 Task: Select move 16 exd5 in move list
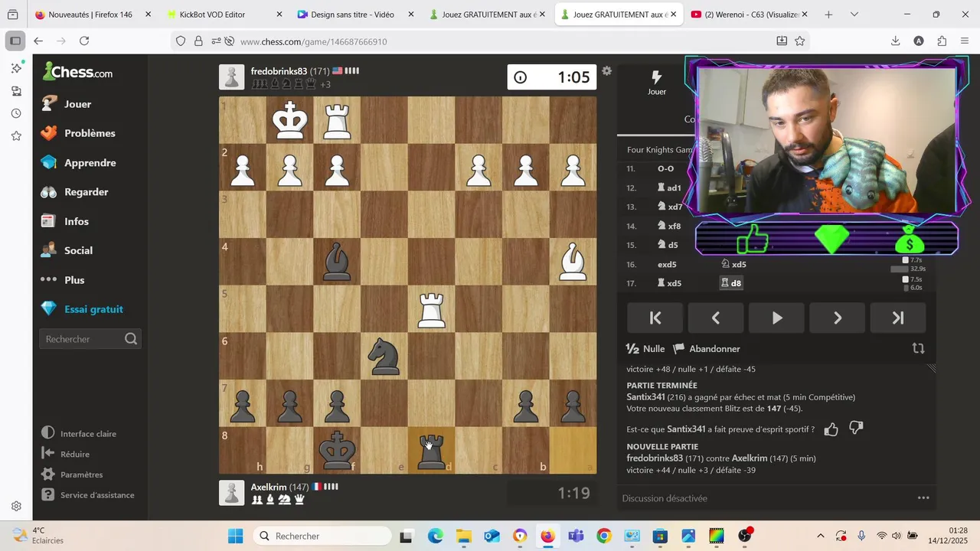tap(667, 264)
